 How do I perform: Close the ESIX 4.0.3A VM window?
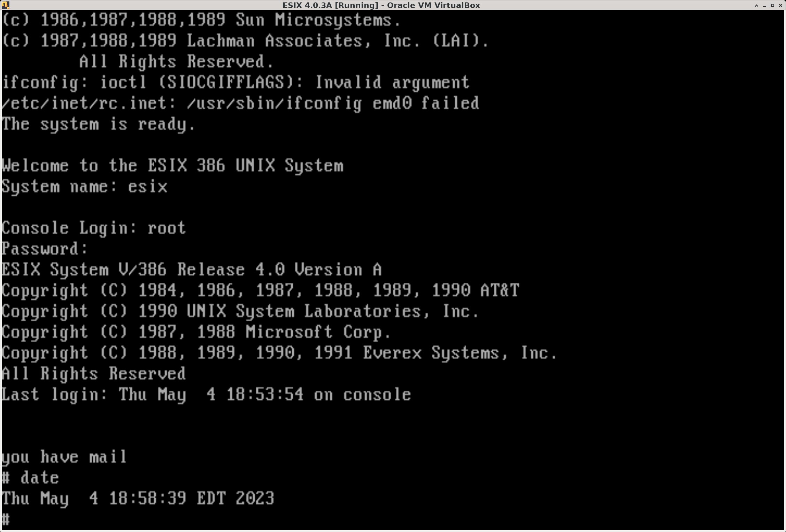pos(780,5)
